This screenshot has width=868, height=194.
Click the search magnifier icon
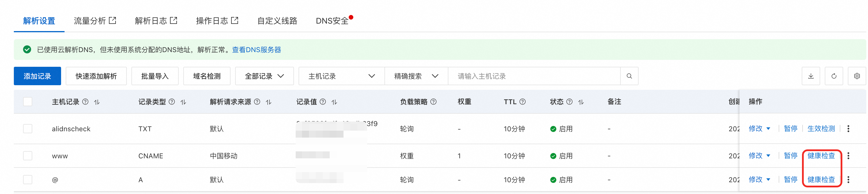point(629,76)
